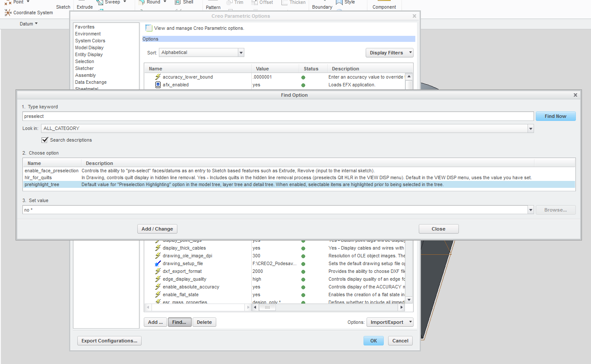Click the wand icon beside drawing_setup_file
Viewport: 591px width, 364px height.
(x=158, y=263)
